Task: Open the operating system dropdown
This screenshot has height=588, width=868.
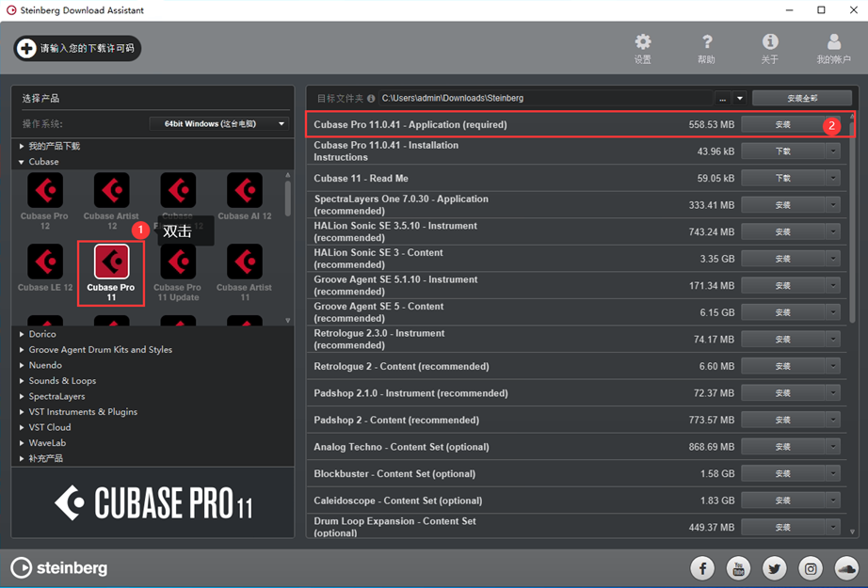Action: coord(219,123)
